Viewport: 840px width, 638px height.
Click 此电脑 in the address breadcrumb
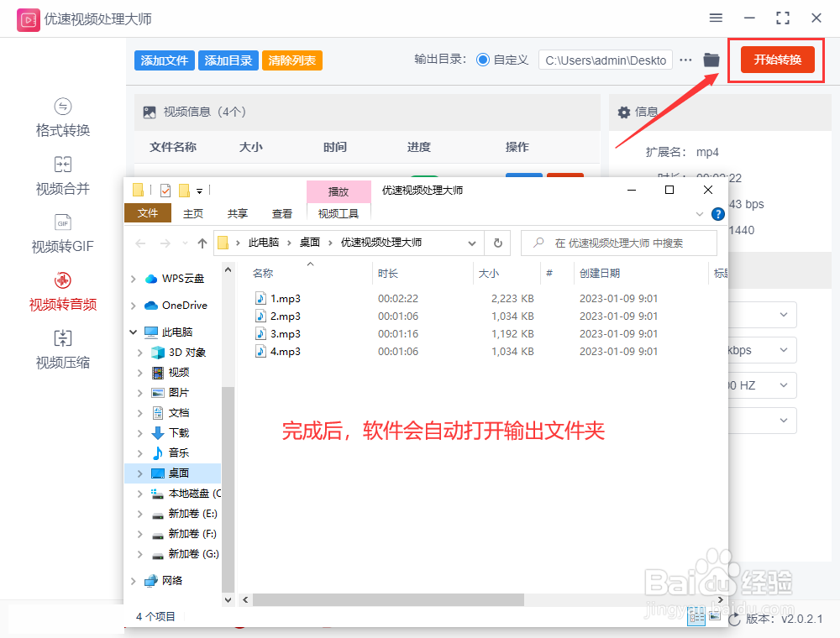coord(264,243)
